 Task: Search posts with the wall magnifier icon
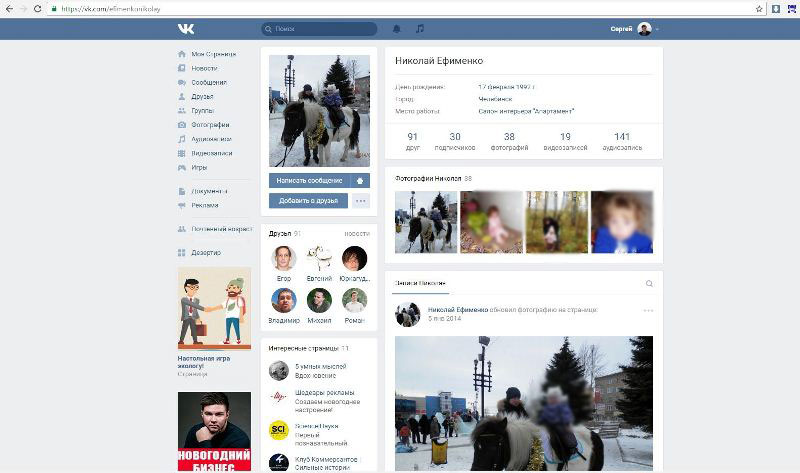coord(649,284)
